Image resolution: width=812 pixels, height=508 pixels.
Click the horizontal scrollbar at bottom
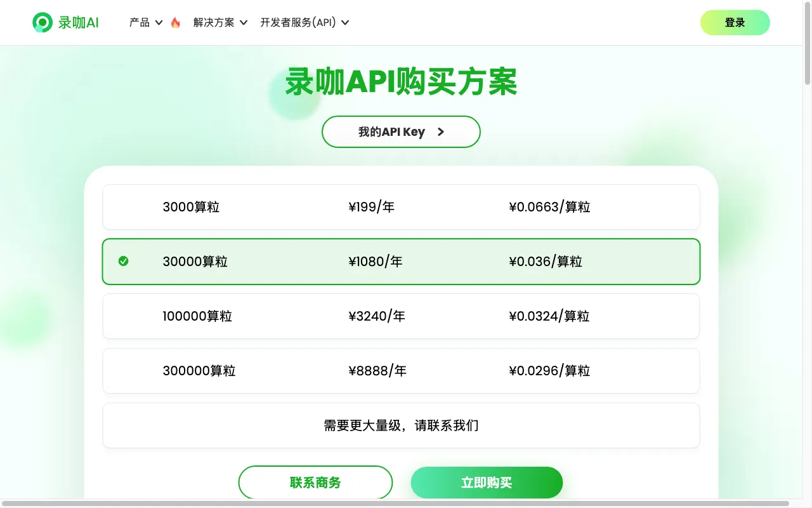(x=395, y=504)
